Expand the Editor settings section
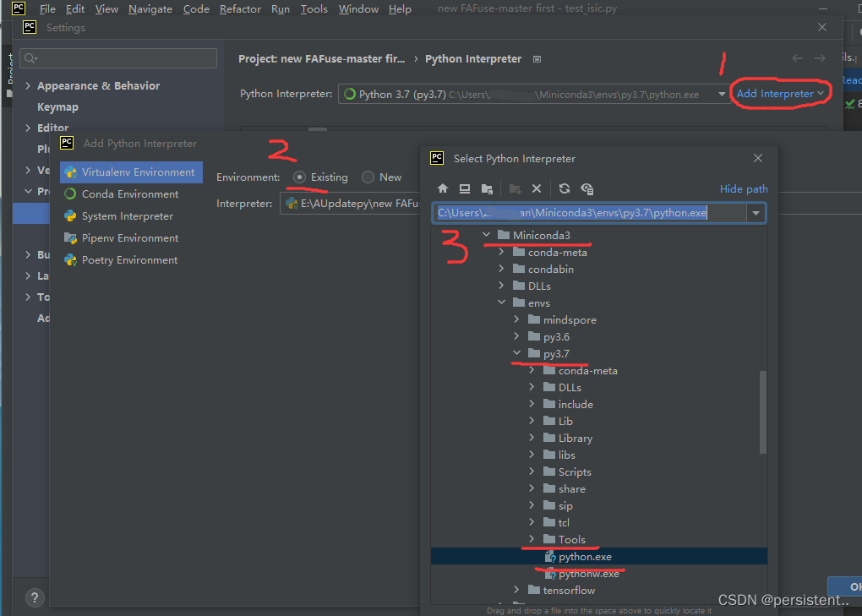Screen dimensions: 862x616 pyautogui.click(x=28, y=128)
